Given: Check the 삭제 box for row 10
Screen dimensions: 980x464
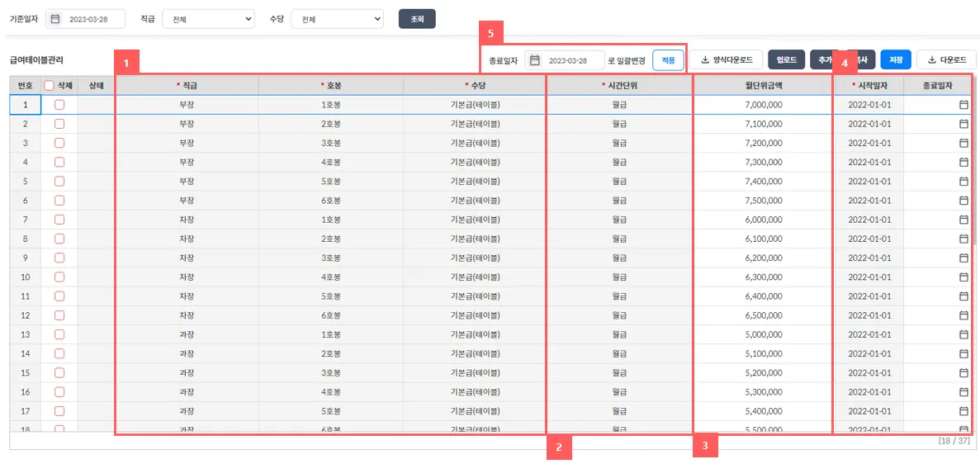Looking at the screenshot, I should tap(59, 277).
